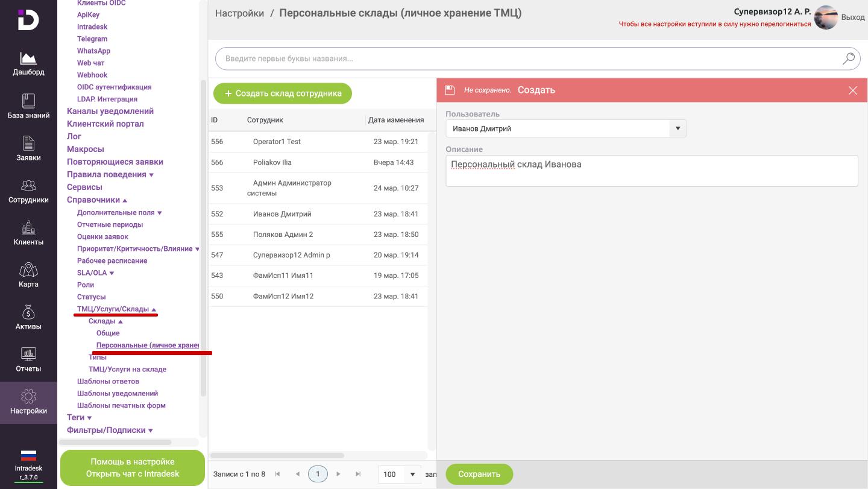Open the Шаблоны ответов menu item
Screen dimensions: 868x489
(x=108, y=381)
